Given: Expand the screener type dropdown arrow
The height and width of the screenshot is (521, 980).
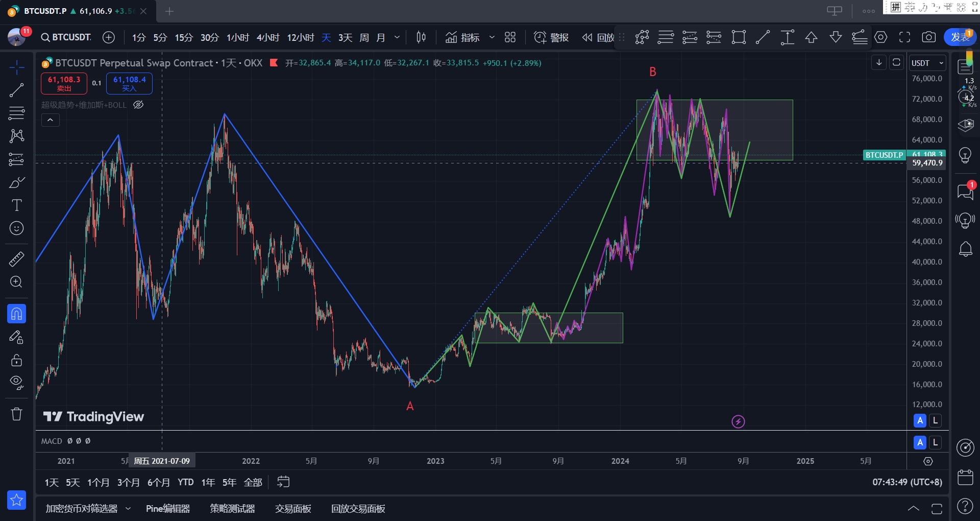Looking at the screenshot, I should [x=128, y=509].
